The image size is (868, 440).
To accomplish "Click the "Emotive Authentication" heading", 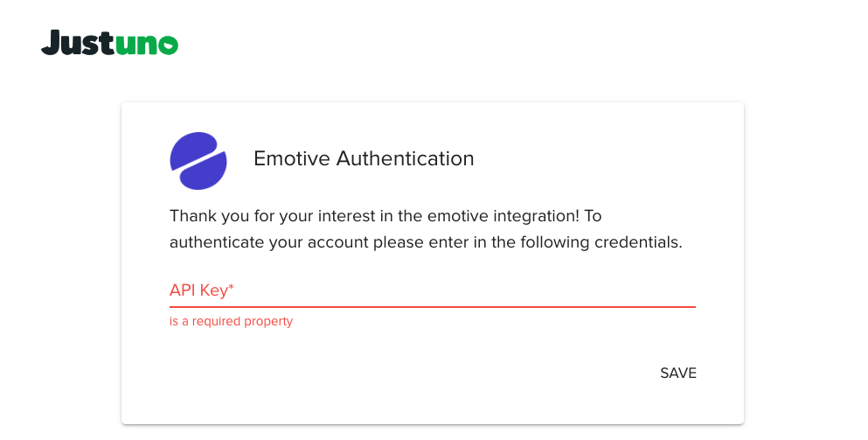I will pyautogui.click(x=364, y=159).
